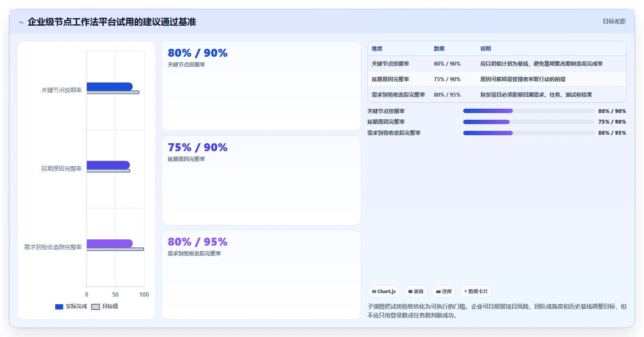The image size is (644, 337).
Task: Click the indigo 延期原因完整率 chart bar
Action: click(108, 165)
